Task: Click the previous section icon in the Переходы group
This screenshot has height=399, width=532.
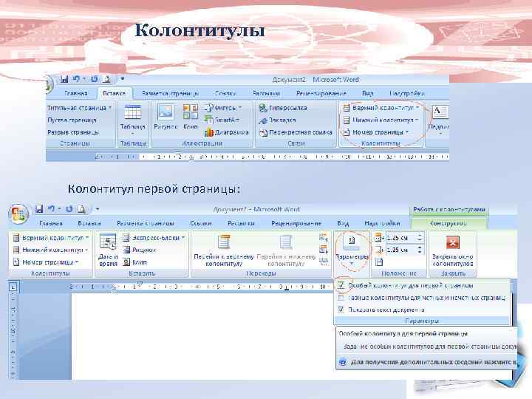Action: (324, 238)
